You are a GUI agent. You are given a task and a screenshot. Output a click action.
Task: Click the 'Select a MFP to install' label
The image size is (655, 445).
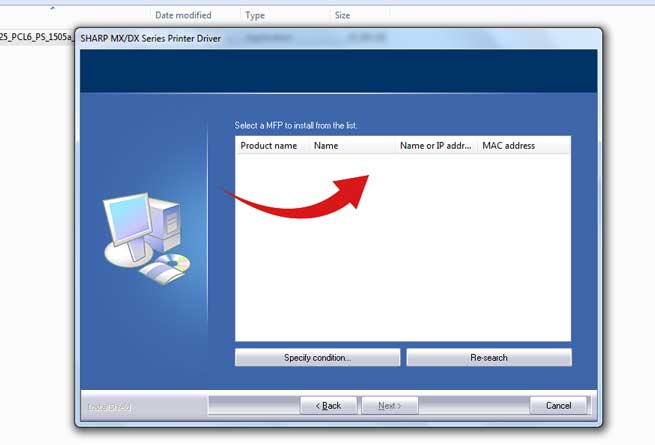pos(296,125)
